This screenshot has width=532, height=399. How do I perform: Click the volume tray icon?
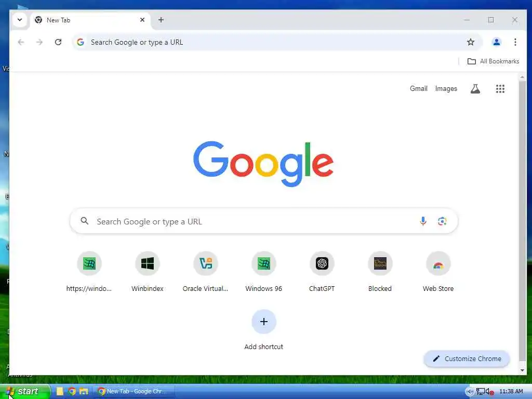[x=489, y=392]
